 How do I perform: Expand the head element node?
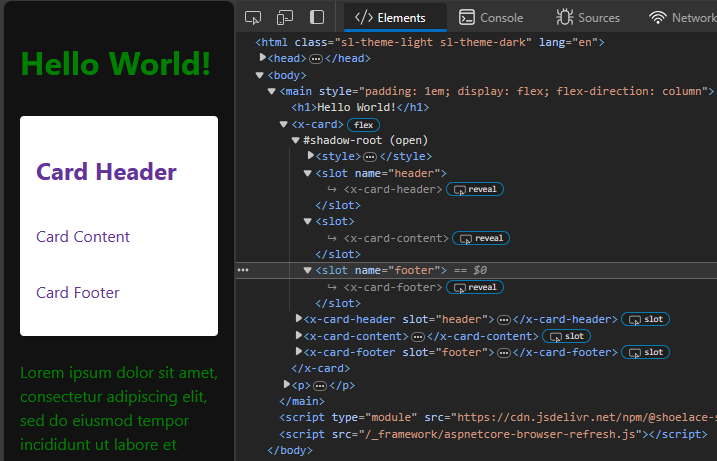[x=262, y=58]
